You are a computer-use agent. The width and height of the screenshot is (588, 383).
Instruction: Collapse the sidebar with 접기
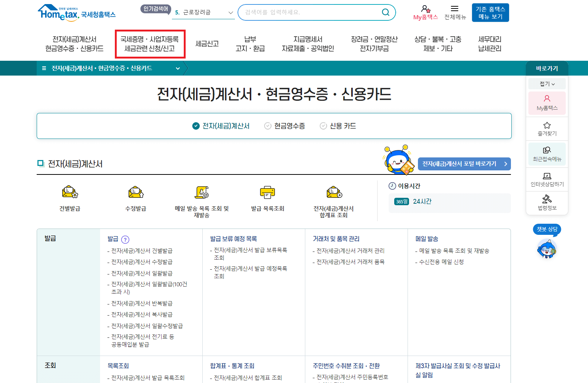tap(547, 84)
